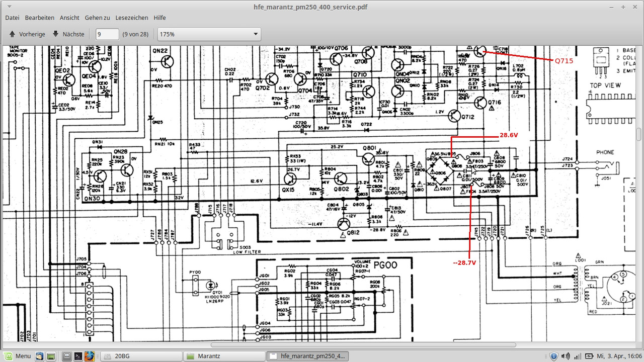Screen dimensions: 644x362
Task: Click the Q812 transistor label
Action: (x=353, y=233)
